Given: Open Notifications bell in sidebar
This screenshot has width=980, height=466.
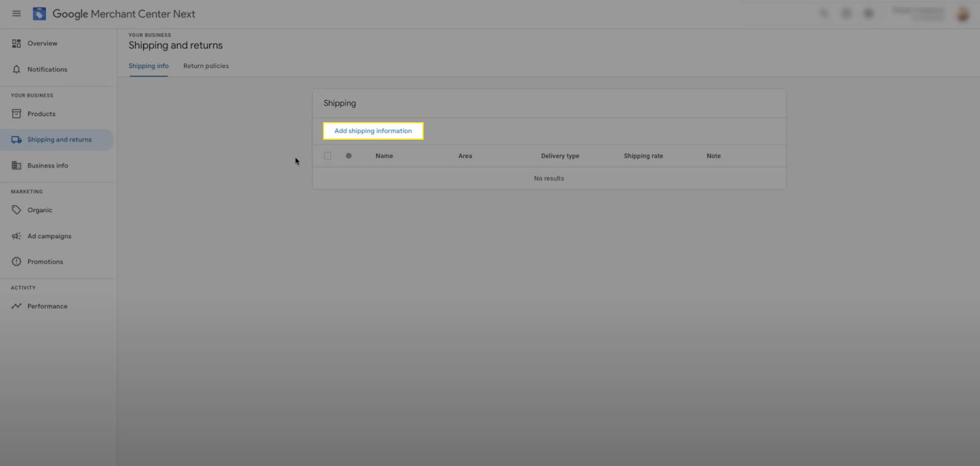Looking at the screenshot, I should [17, 69].
